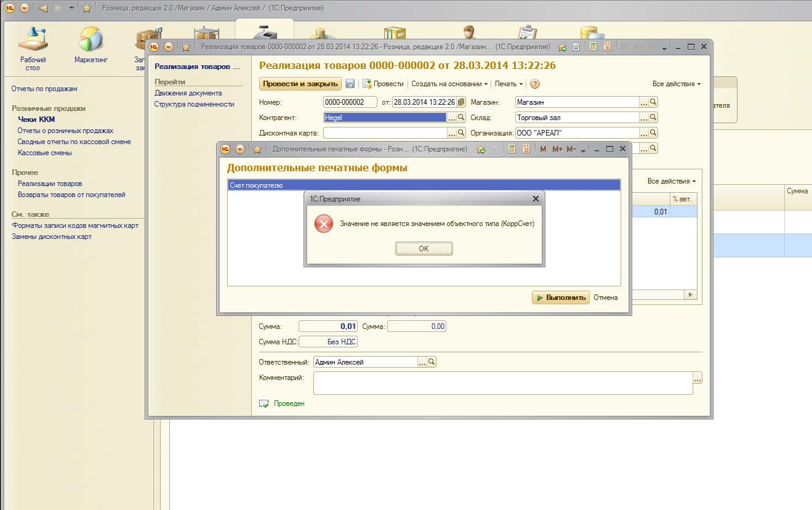Viewport: 812px width, 510px height.
Task: Open Замены дисконтных карт link
Action: [x=52, y=237]
